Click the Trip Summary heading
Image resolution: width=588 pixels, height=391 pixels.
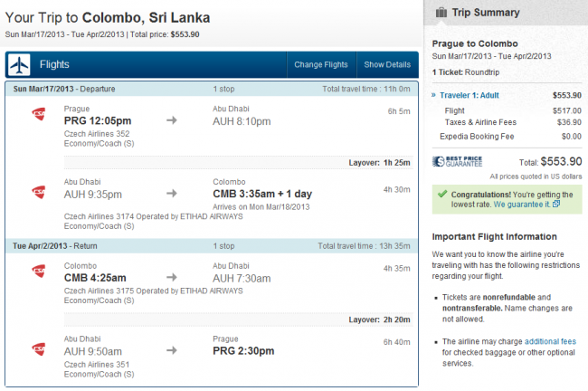coord(486,13)
